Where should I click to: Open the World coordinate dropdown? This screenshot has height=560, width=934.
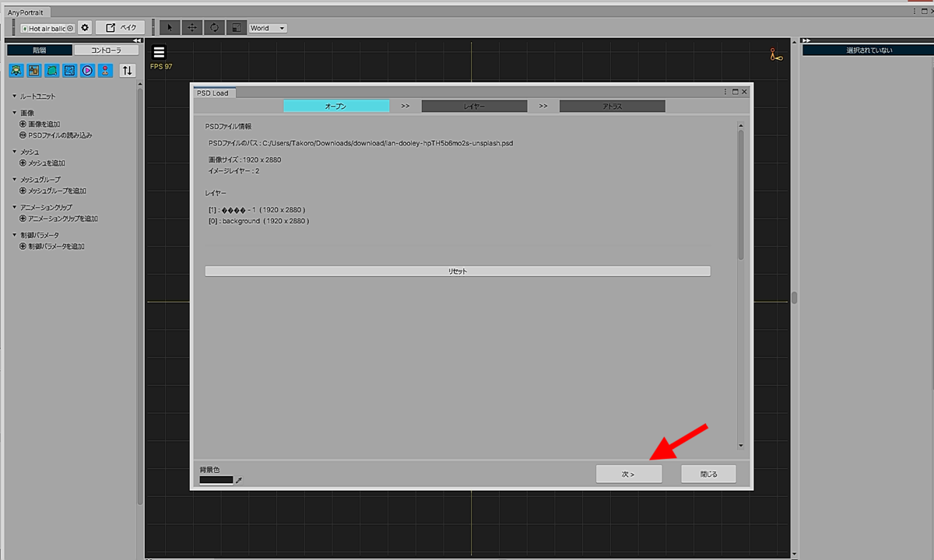[268, 28]
